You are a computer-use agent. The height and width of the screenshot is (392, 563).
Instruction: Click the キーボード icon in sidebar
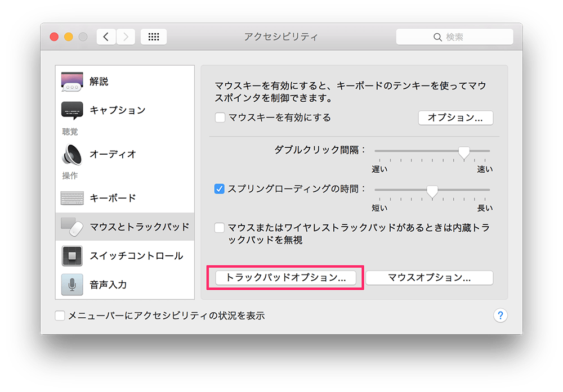coord(72,197)
